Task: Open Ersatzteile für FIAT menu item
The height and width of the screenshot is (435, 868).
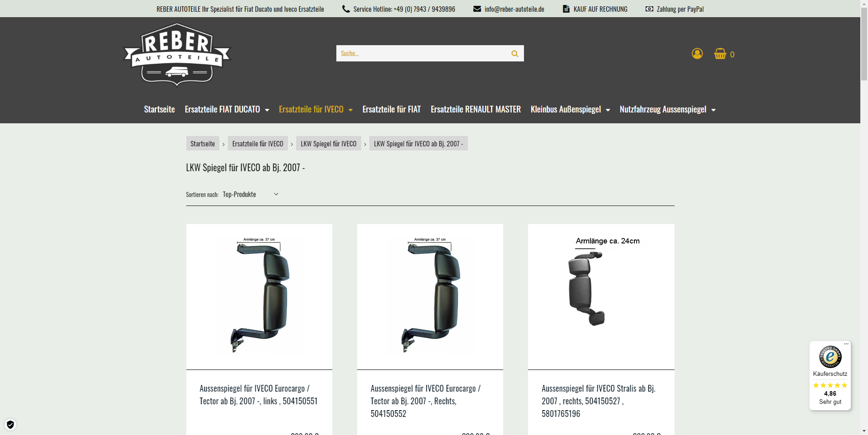Action: (392, 109)
